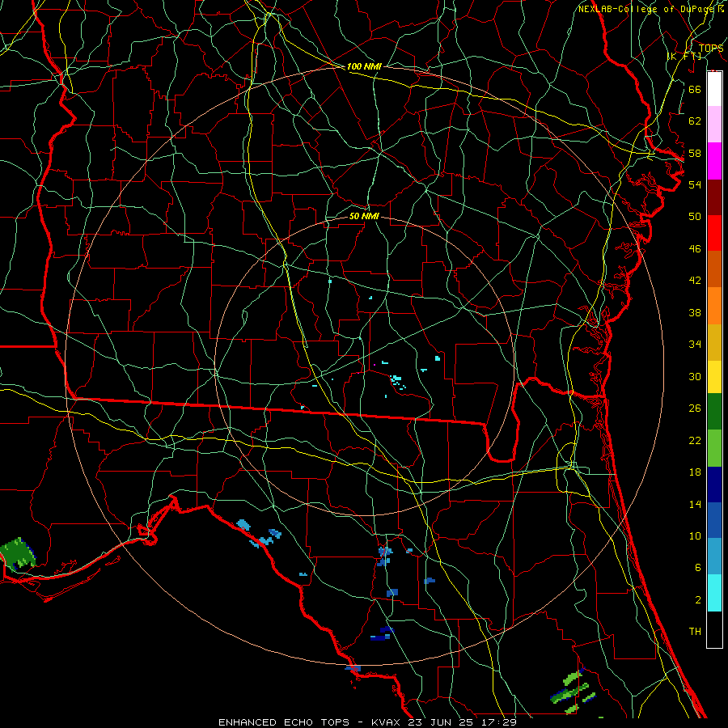Click the "17:29" timestamp
Viewport: 728px width, 728px height.
(x=498, y=722)
